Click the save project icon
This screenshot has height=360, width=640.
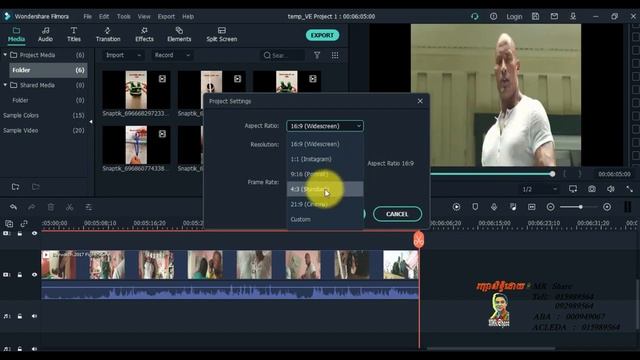click(536, 16)
